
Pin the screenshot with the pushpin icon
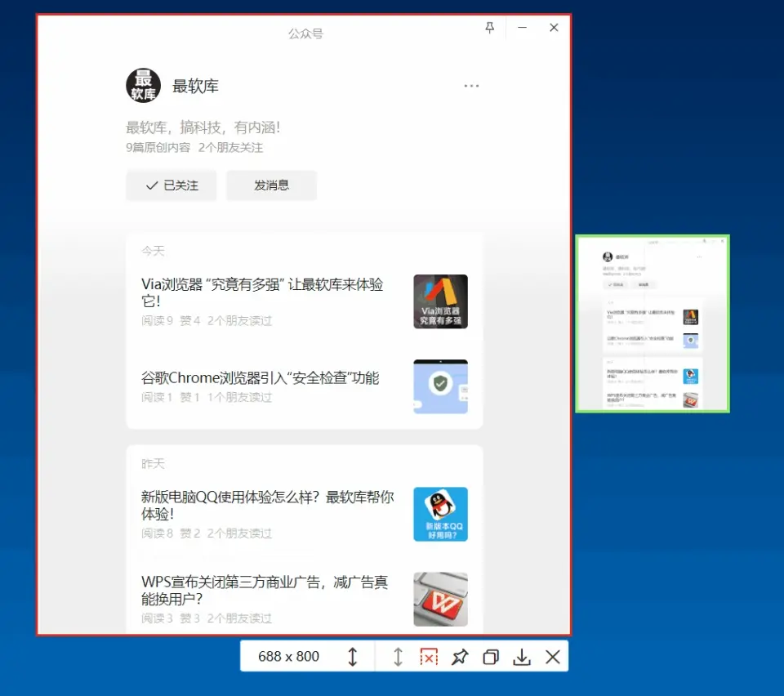460,657
